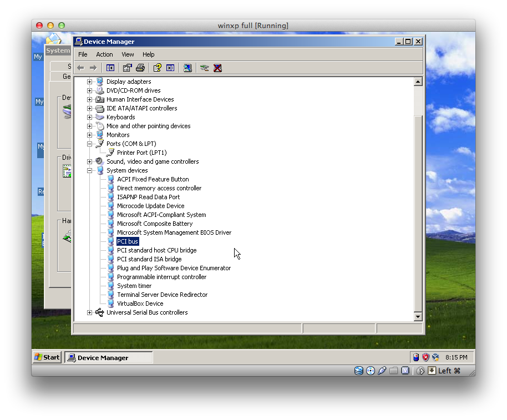Expand the Monitors node
Screen dimensions: 507x420
tap(89, 135)
